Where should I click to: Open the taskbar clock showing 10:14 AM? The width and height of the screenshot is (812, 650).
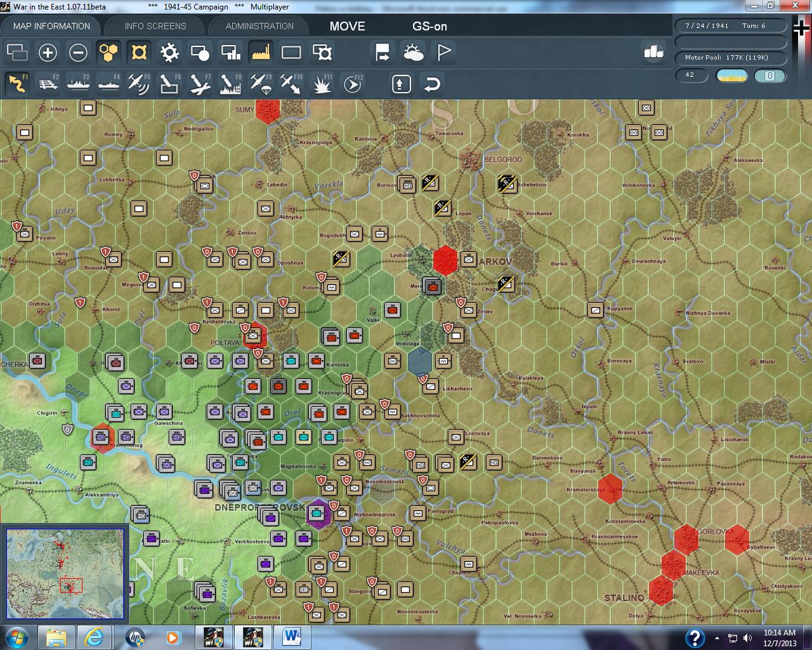pyautogui.click(x=780, y=637)
